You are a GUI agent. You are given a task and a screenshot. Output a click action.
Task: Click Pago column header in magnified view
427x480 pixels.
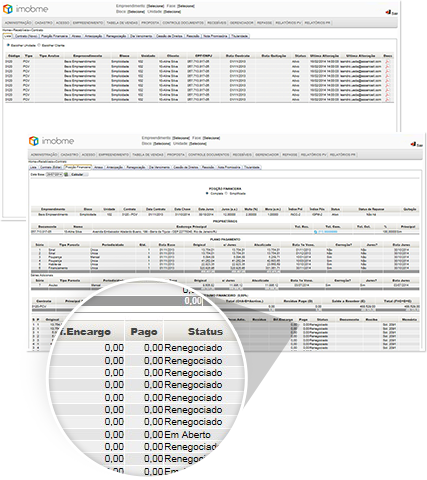(x=144, y=332)
